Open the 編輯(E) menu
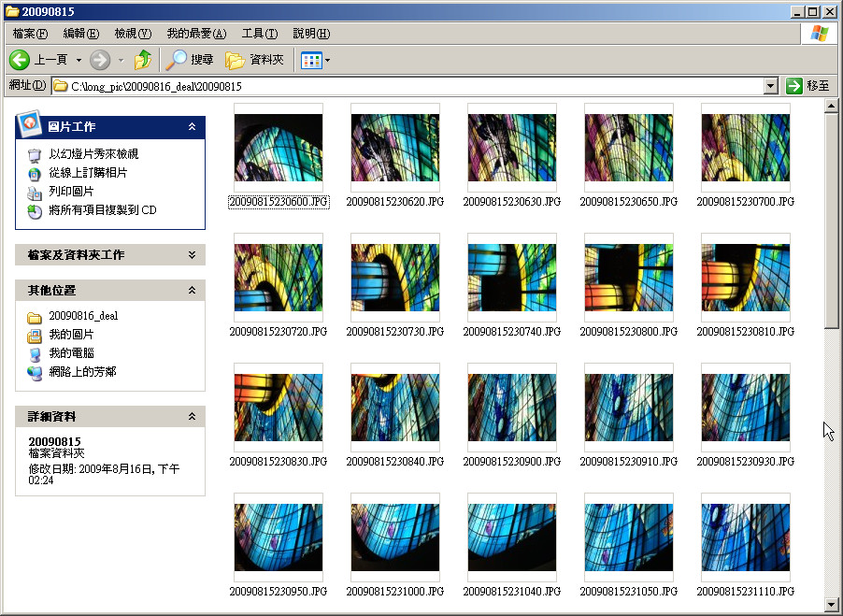This screenshot has height=616, width=843. (x=81, y=34)
